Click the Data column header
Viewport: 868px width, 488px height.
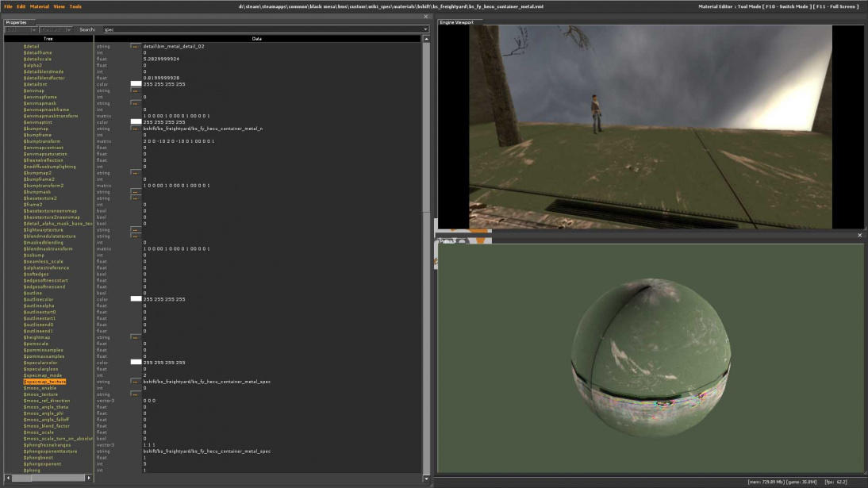pyautogui.click(x=257, y=39)
